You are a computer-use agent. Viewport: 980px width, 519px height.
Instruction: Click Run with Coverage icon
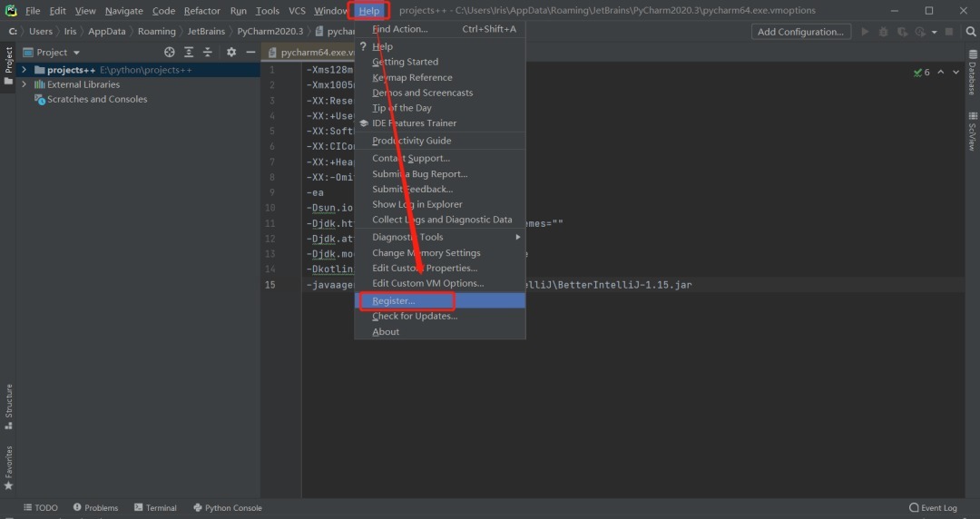902,31
